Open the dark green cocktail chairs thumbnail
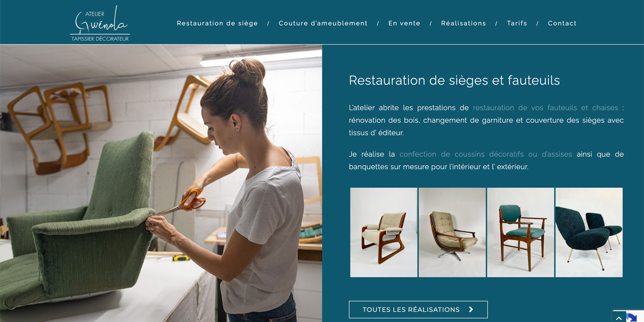This screenshot has height=322, width=644. click(589, 232)
